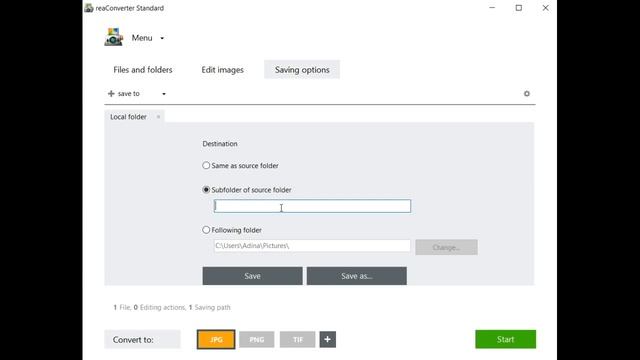640x360 pixels.
Task: Choose Same as source folder option
Action: point(240,165)
